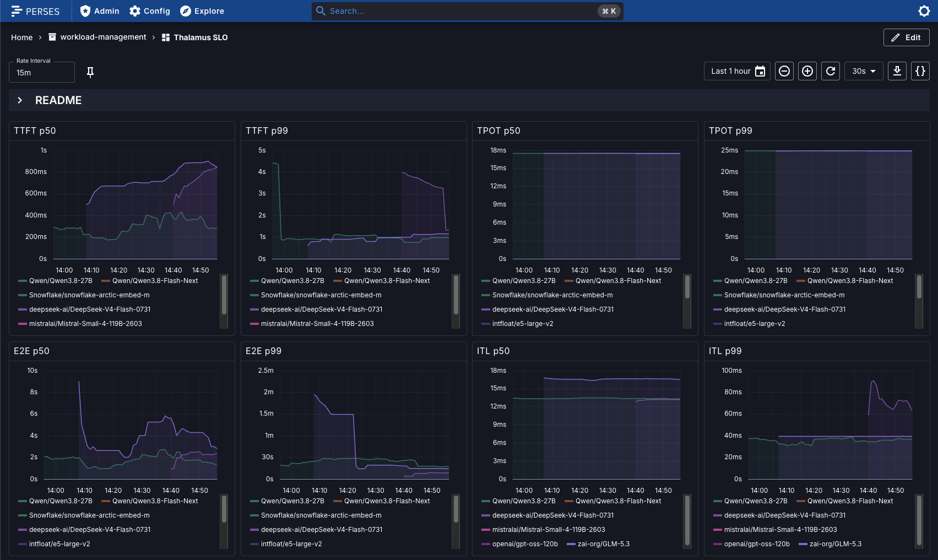The image size is (938, 560).
Task: Click the zoom in time range icon
Action: coord(807,71)
